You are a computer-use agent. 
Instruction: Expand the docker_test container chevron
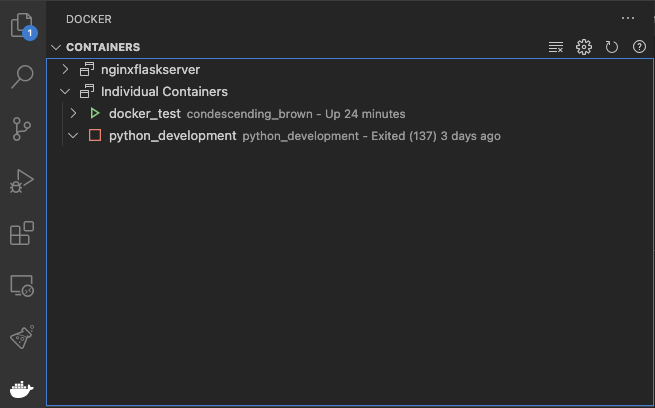(x=74, y=114)
